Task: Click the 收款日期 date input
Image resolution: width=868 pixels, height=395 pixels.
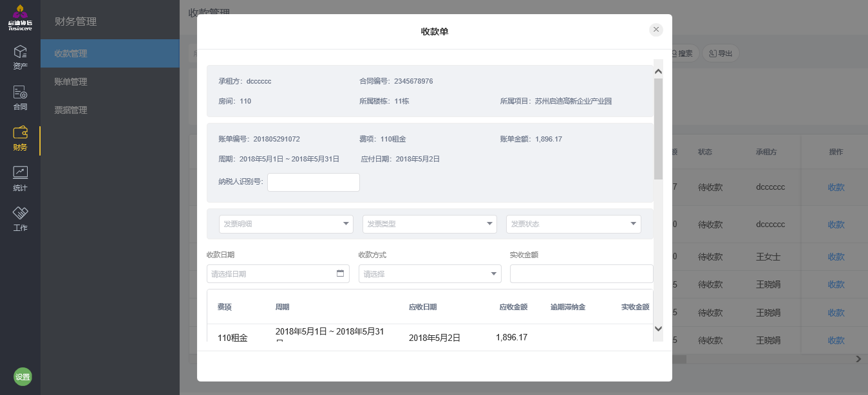Action: 278,273
